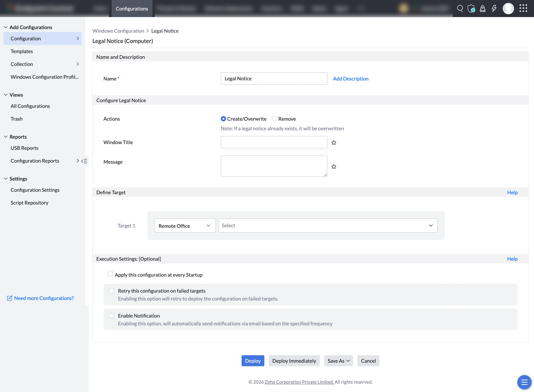This screenshot has height=392, width=534.
Task: Click the shield security status icon
Action: (x=471, y=9)
